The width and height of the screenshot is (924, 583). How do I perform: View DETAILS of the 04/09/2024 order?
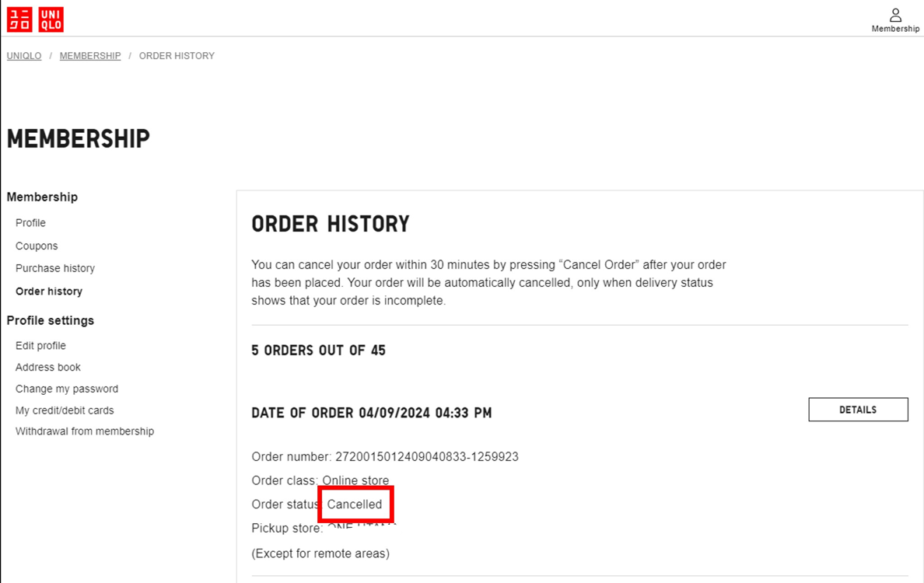click(858, 410)
